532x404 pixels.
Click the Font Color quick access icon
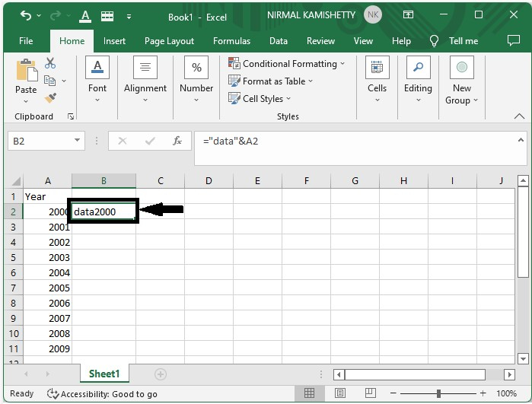tap(85, 16)
